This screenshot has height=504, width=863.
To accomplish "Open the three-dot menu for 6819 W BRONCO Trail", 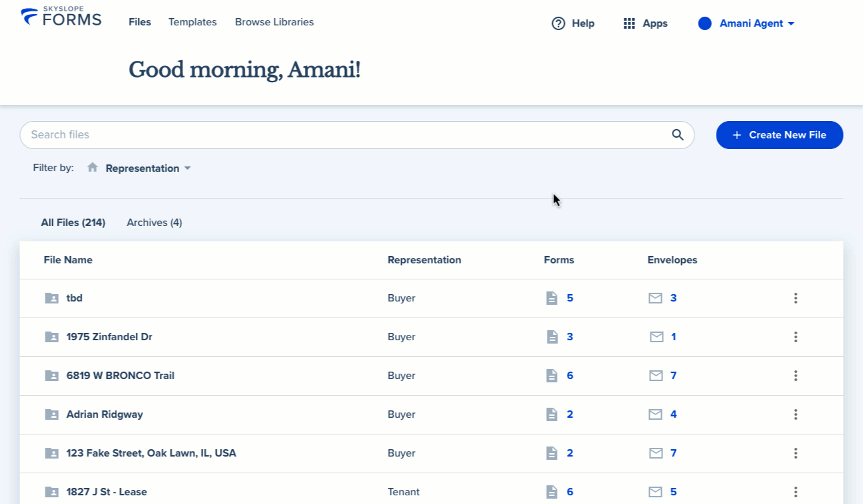I will pyautogui.click(x=795, y=376).
